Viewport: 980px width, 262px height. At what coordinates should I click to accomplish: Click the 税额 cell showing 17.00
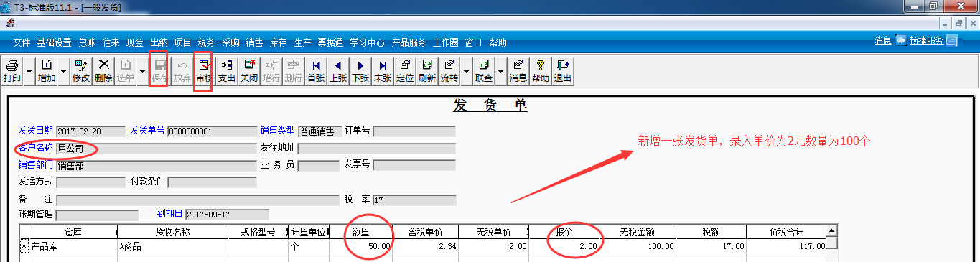tap(710, 246)
